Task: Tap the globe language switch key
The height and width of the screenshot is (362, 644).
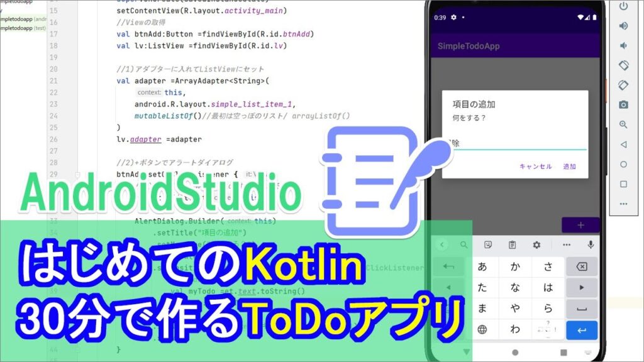Action: tap(482, 329)
